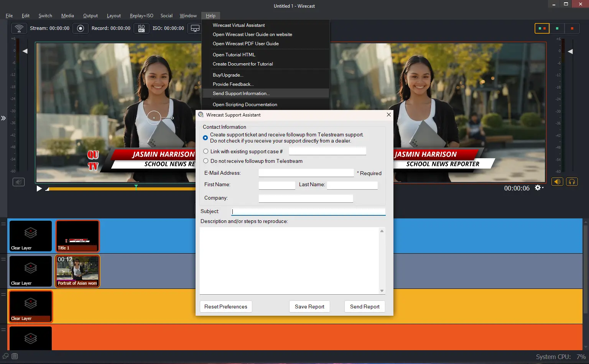This screenshot has width=589, height=364.
Task: Click the left preview audio meter arrow
Action: pos(25,51)
